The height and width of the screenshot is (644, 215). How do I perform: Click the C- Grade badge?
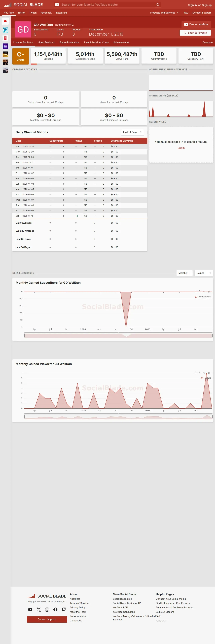pyautogui.click(x=21, y=56)
